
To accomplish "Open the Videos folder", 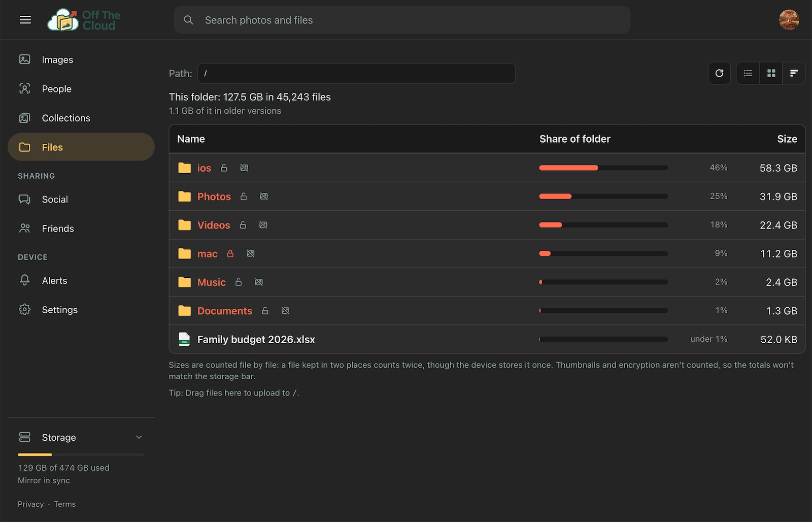I will (214, 225).
